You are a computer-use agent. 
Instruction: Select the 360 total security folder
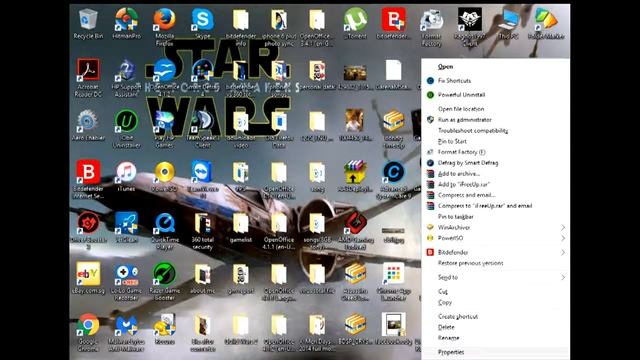point(202,223)
